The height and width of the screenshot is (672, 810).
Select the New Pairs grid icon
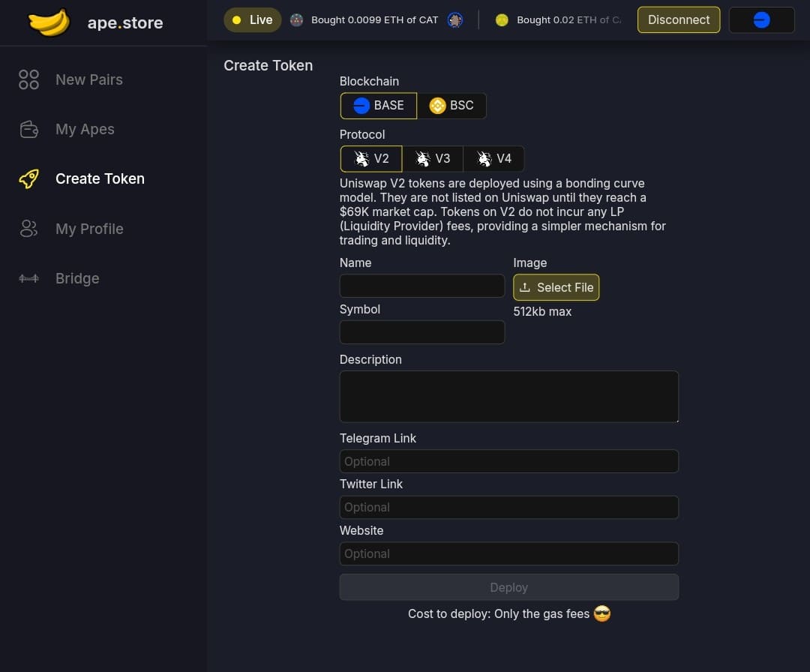coord(28,79)
